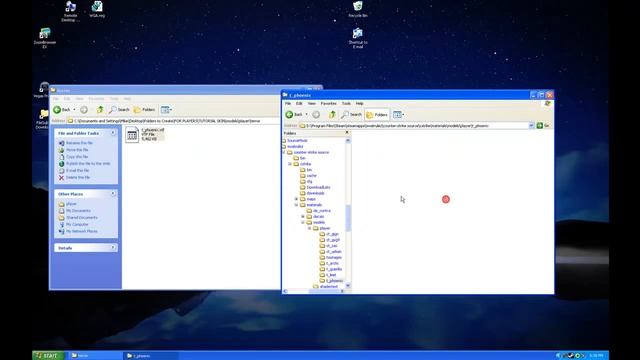640x360 pixels.
Task: Open Search in the t_phoenix window
Action: point(352,115)
